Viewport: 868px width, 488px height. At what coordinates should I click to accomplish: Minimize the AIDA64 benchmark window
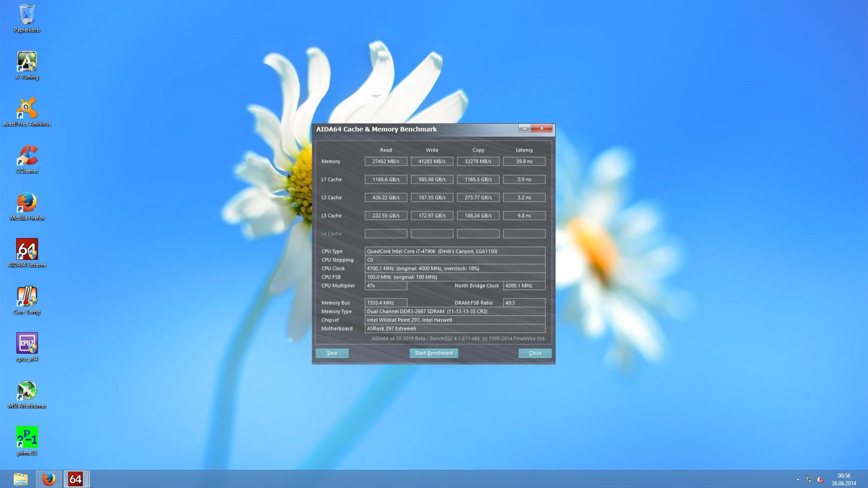coord(525,129)
